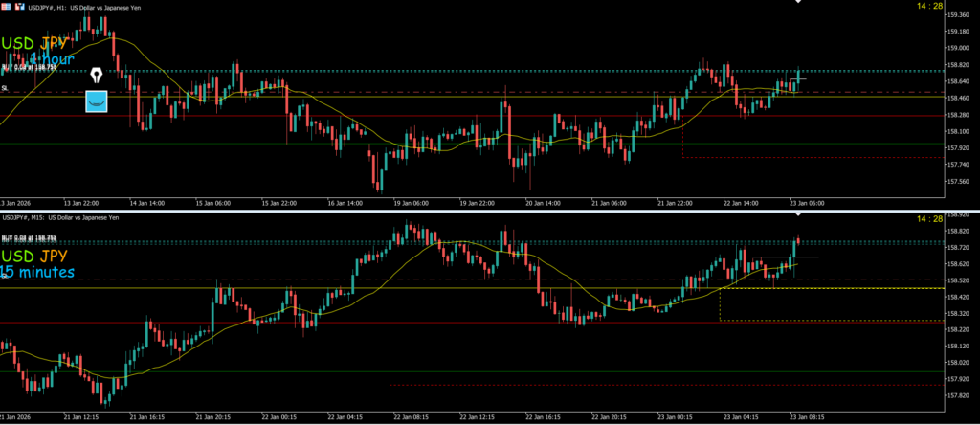Click the BUY 0.08 order label on H1 chart

click(x=29, y=66)
